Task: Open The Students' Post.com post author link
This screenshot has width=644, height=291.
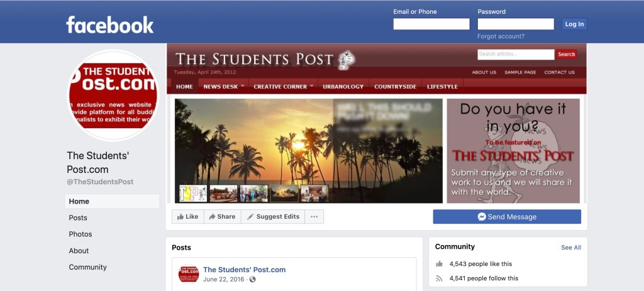Action: pos(245,270)
